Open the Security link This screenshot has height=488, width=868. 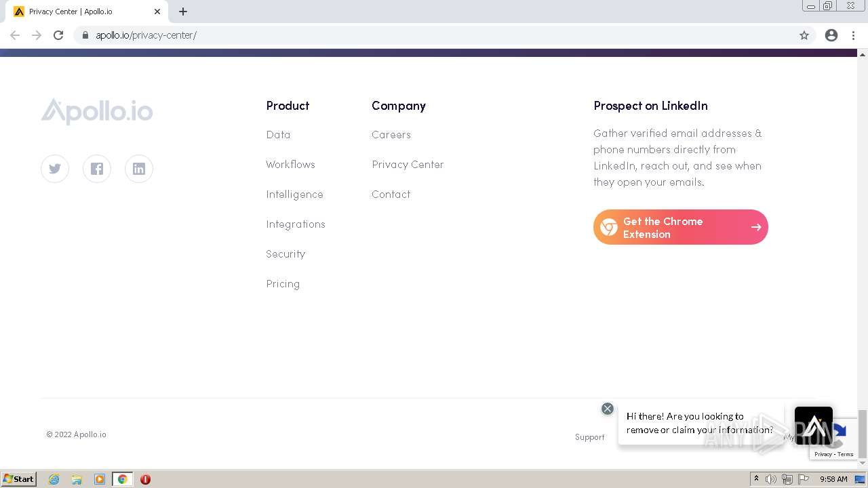285,254
